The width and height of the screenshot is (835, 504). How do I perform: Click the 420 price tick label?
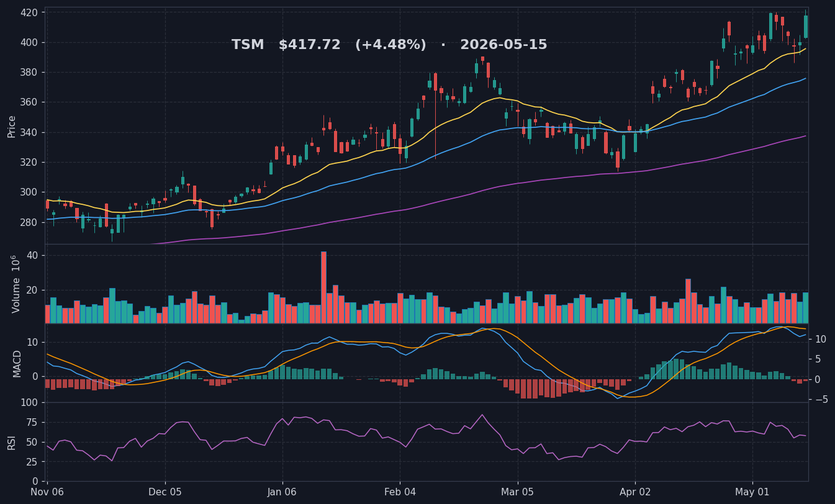29,12
